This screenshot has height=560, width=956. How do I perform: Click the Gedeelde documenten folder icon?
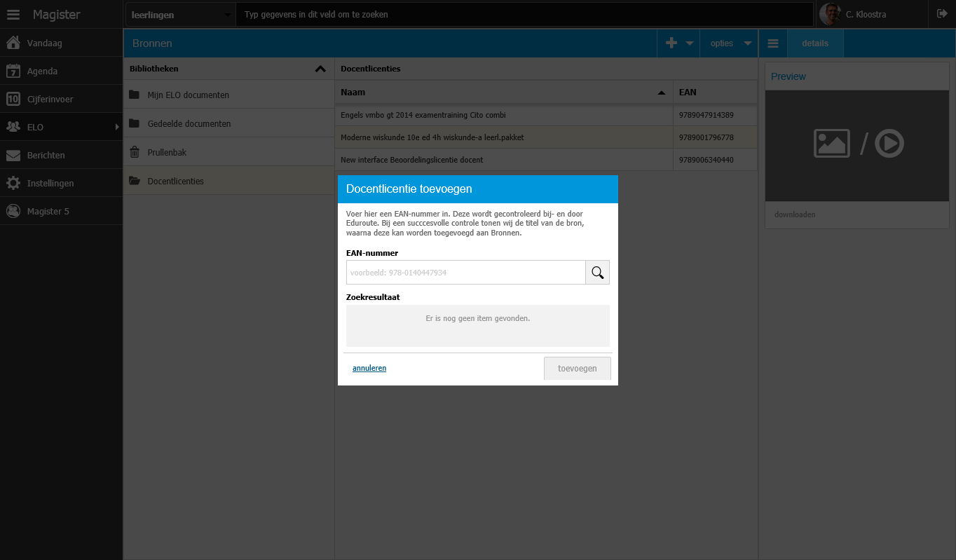134,123
